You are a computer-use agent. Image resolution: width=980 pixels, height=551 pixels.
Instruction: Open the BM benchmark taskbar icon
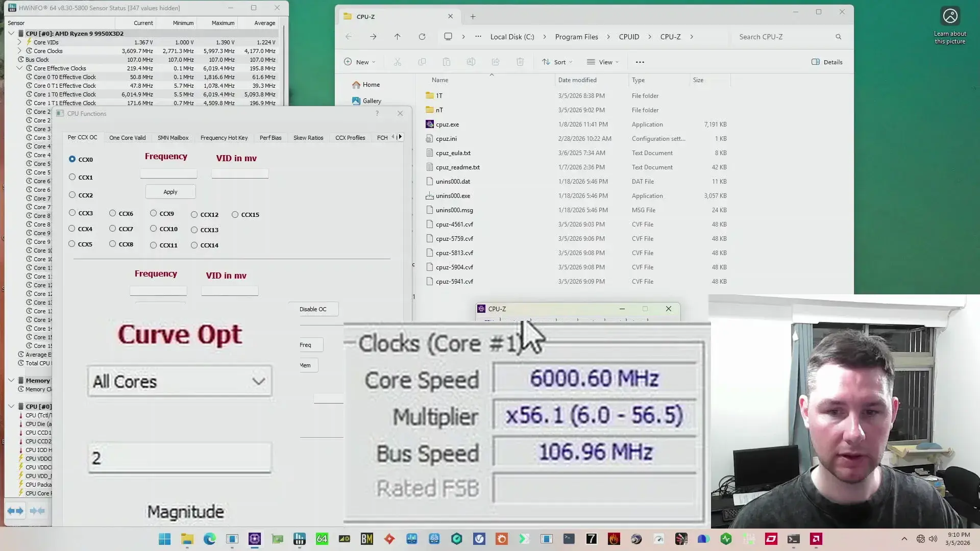pos(367,539)
